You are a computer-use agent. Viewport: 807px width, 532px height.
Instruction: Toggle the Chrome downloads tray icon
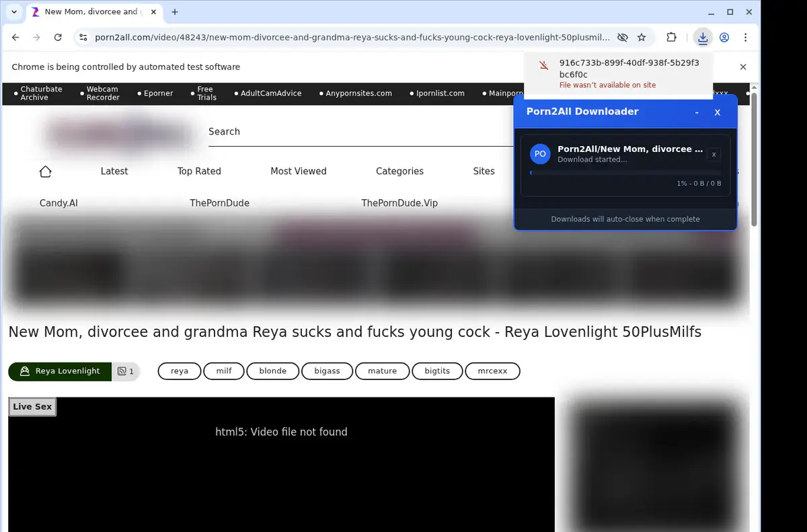coord(703,38)
